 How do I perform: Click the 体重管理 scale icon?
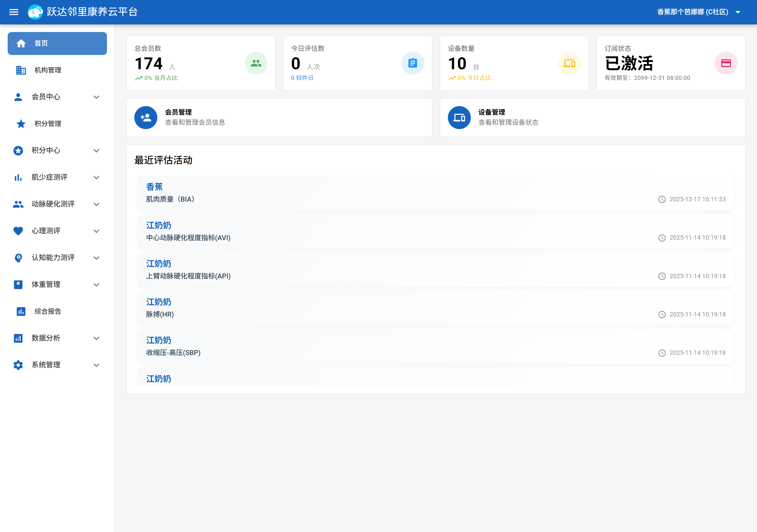[18, 285]
